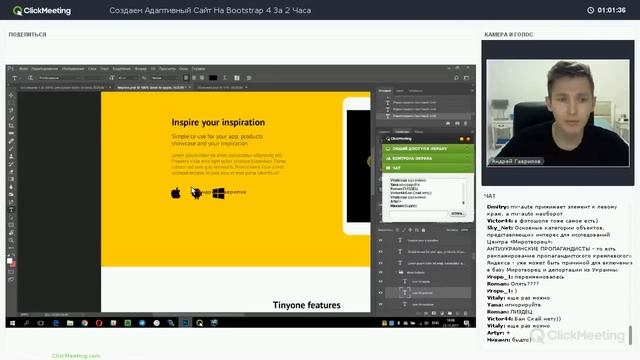Select the Hand tool
The width and height of the screenshot is (640, 360).
[x=11, y=233]
